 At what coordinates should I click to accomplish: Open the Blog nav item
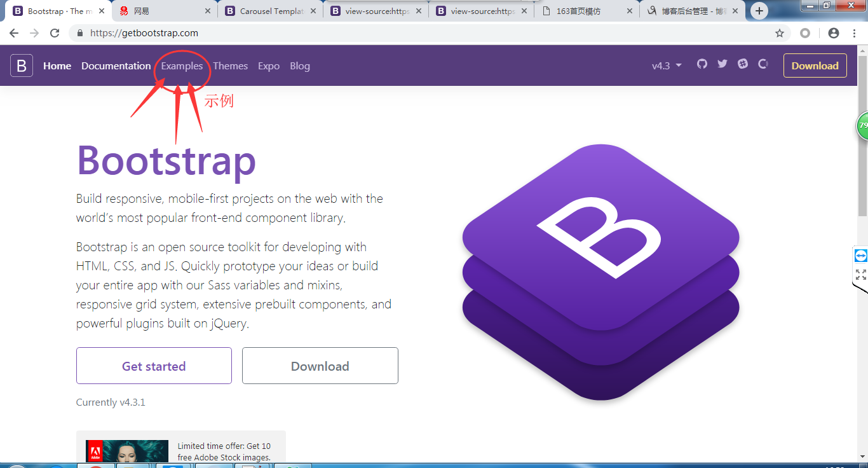coord(300,65)
